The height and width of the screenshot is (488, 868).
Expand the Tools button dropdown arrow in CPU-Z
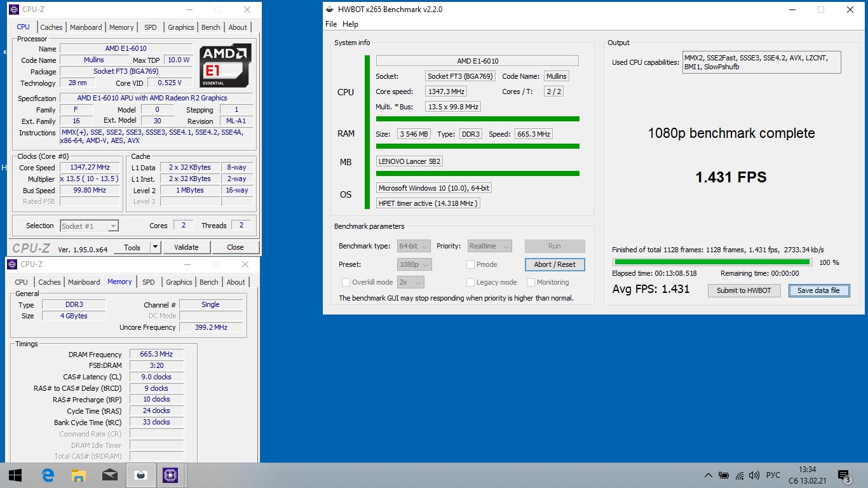tap(155, 247)
